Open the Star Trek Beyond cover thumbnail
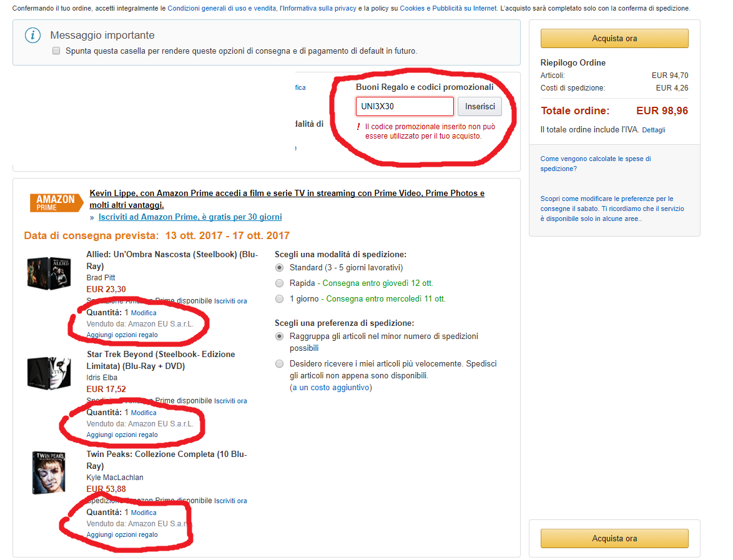Viewport: 733px width, 560px height. pyautogui.click(x=45, y=373)
